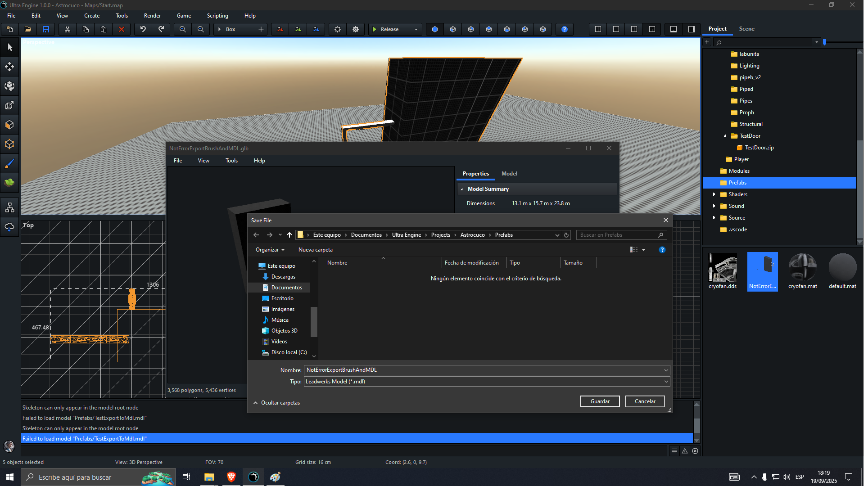Click the Undo arrow in toolbar
This screenshot has height=486, width=868.
pyautogui.click(x=143, y=29)
